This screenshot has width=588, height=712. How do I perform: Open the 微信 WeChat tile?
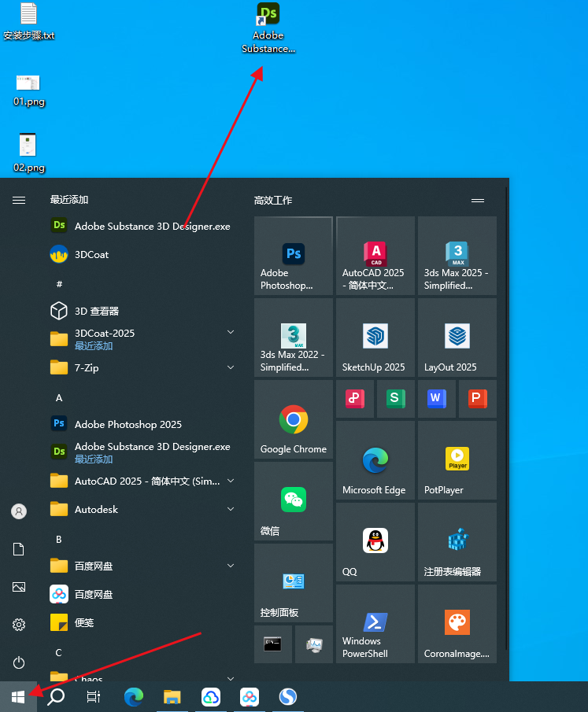(x=294, y=501)
